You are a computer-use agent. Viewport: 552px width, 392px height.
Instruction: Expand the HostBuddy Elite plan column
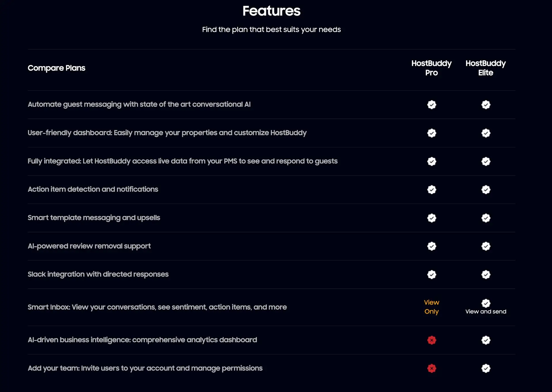tap(486, 68)
